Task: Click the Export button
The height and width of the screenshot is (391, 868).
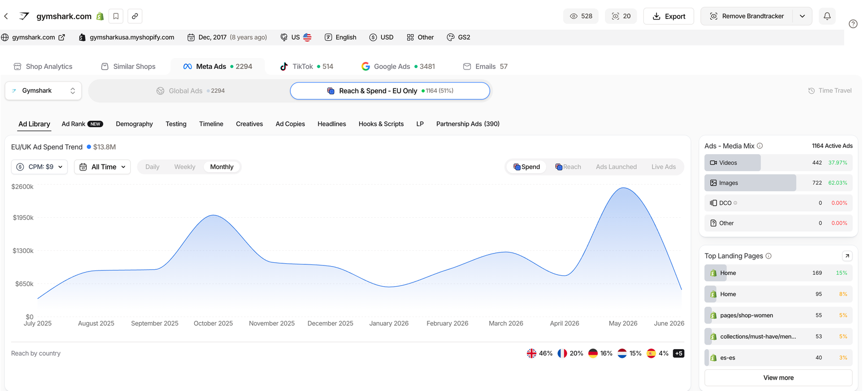Action: [668, 16]
